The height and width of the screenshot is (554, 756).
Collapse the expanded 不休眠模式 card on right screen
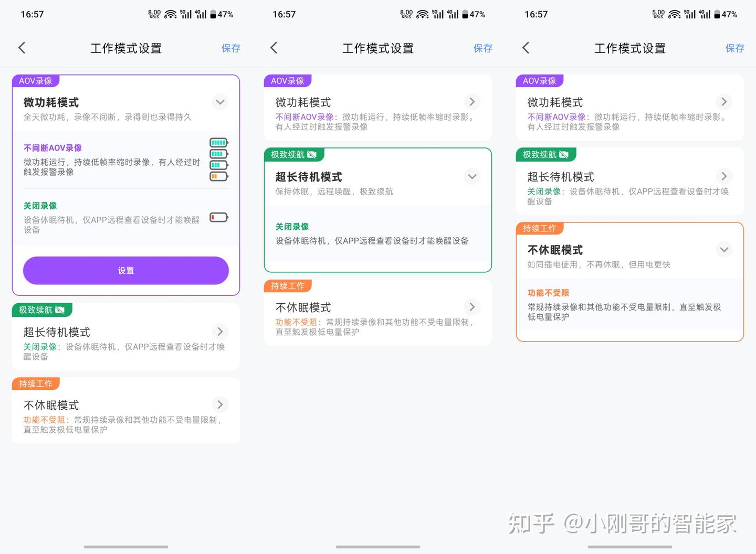point(724,249)
